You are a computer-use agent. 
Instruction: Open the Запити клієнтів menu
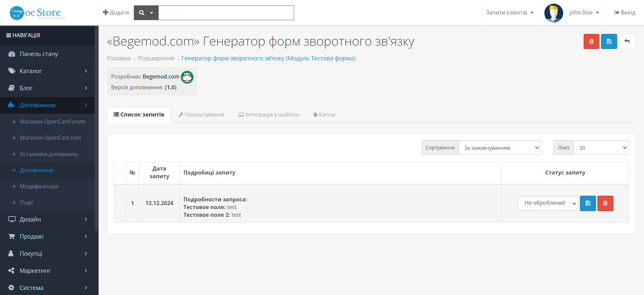pyautogui.click(x=510, y=13)
